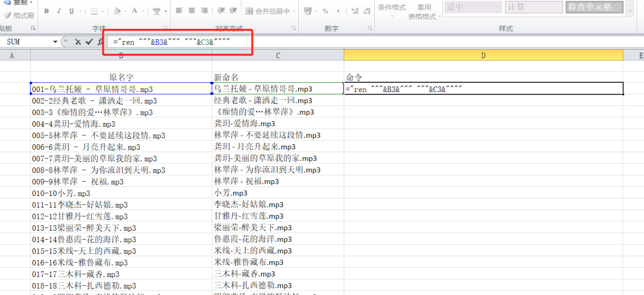The width and height of the screenshot is (644, 295).
Task: Open font color dropdown arrow
Action: [x=143, y=11]
